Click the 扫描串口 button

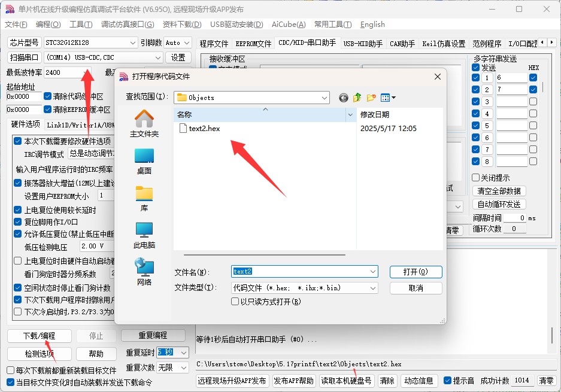pos(25,57)
